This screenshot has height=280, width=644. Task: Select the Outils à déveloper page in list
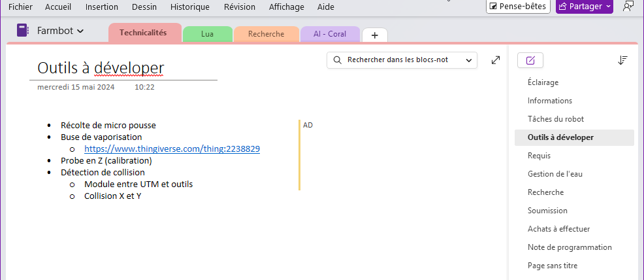tap(574, 138)
